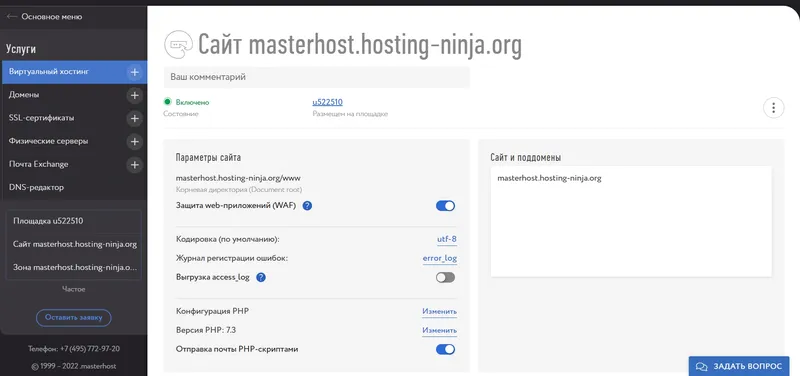
Task: Select masterhost.hosting-ninja.org in Сайт и поддомены list
Action: 549,179
